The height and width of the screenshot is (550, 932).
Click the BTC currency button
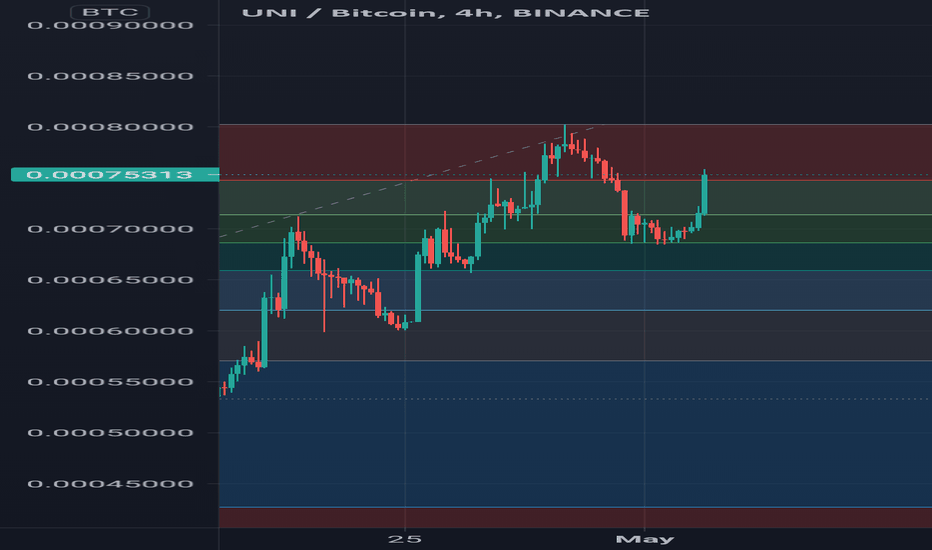[x=110, y=12]
